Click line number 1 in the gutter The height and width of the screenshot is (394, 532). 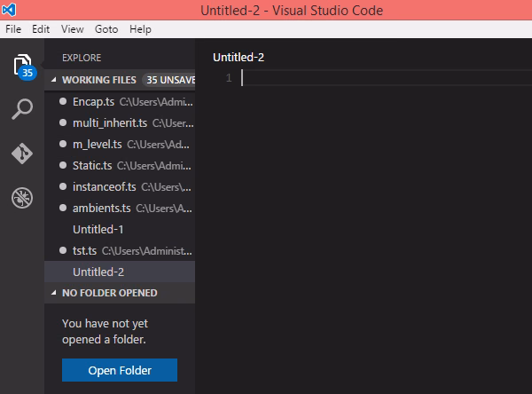(229, 78)
